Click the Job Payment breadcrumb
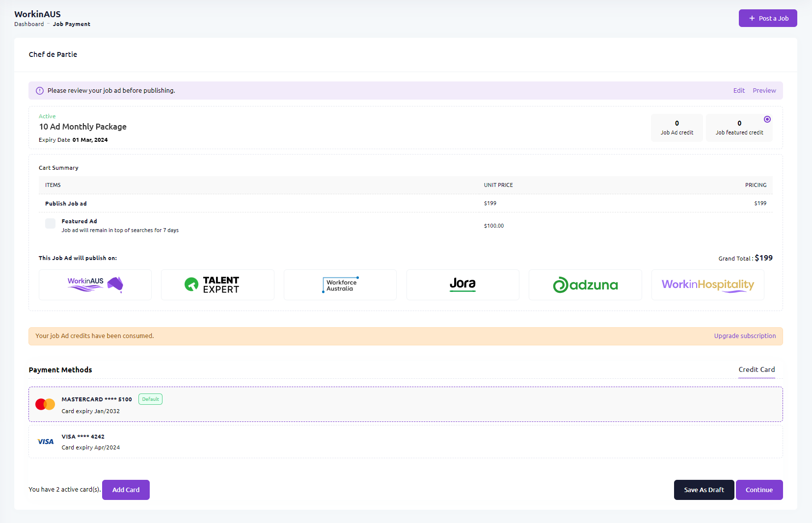This screenshot has height=523, width=812. tap(72, 24)
